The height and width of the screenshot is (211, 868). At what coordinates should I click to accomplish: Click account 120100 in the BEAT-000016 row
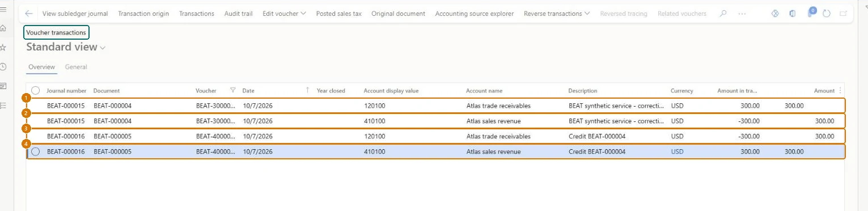[x=375, y=136]
